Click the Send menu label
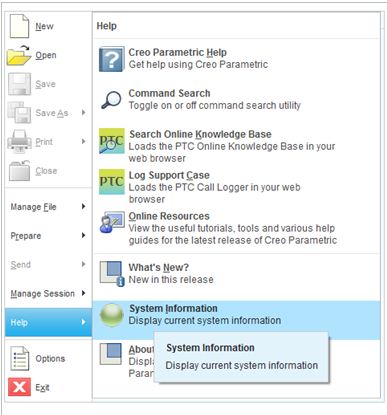 (x=21, y=265)
